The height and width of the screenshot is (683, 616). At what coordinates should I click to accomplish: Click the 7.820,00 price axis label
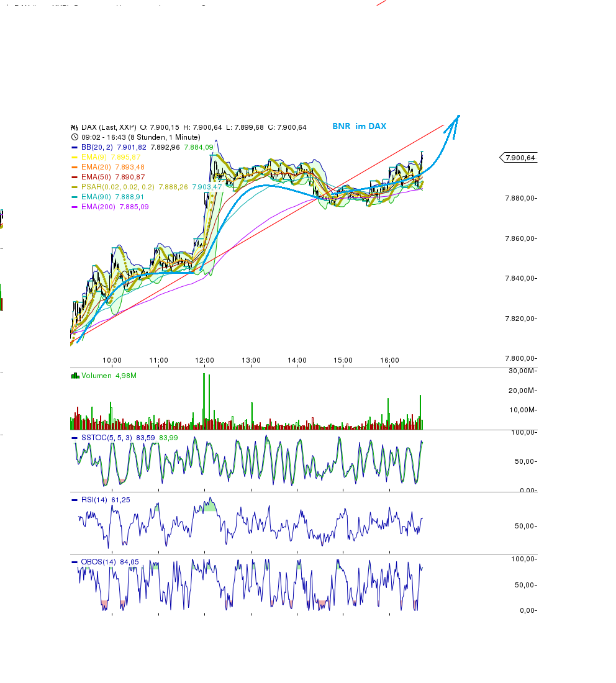pyautogui.click(x=520, y=319)
